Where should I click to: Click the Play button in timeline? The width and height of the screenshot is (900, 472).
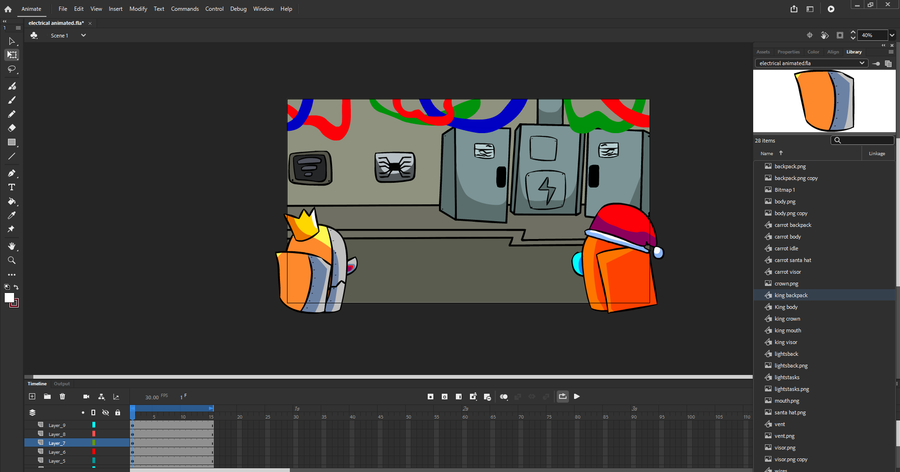(x=577, y=396)
